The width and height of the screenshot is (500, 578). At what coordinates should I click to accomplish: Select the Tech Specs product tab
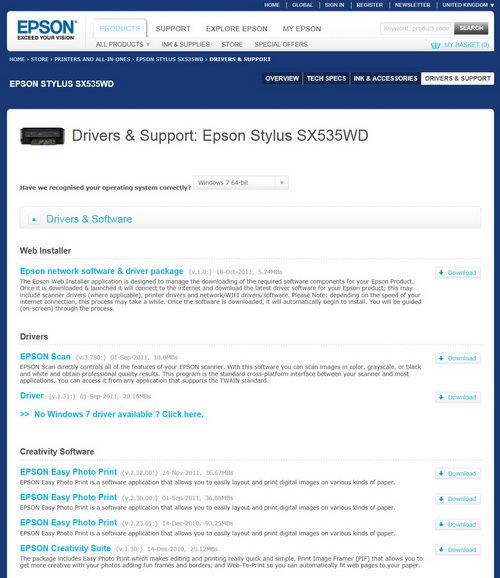[x=326, y=79]
